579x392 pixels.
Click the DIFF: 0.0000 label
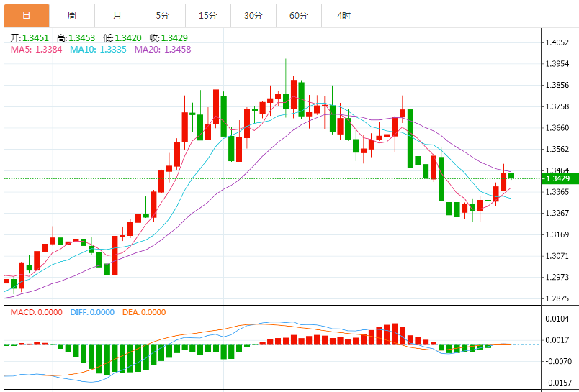pos(92,312)
